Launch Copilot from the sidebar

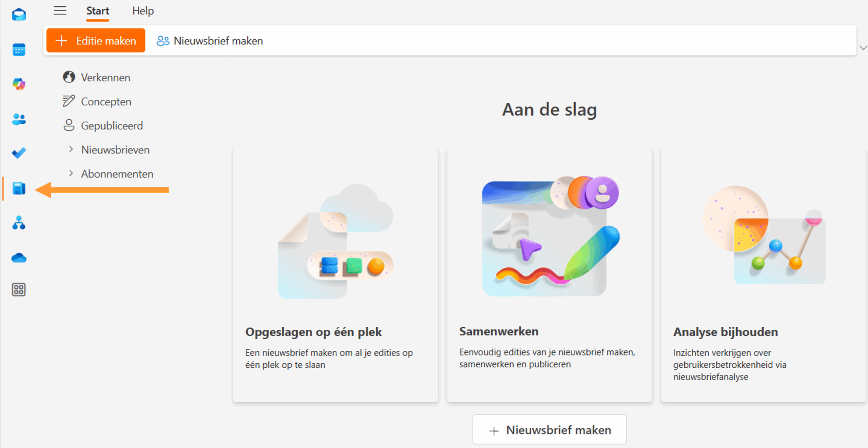point(19,84)
